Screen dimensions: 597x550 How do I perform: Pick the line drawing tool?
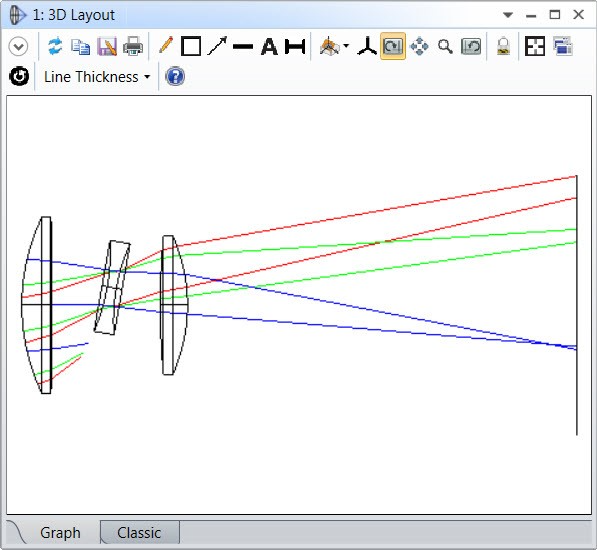pyautogui.click(x=243, y=47)
